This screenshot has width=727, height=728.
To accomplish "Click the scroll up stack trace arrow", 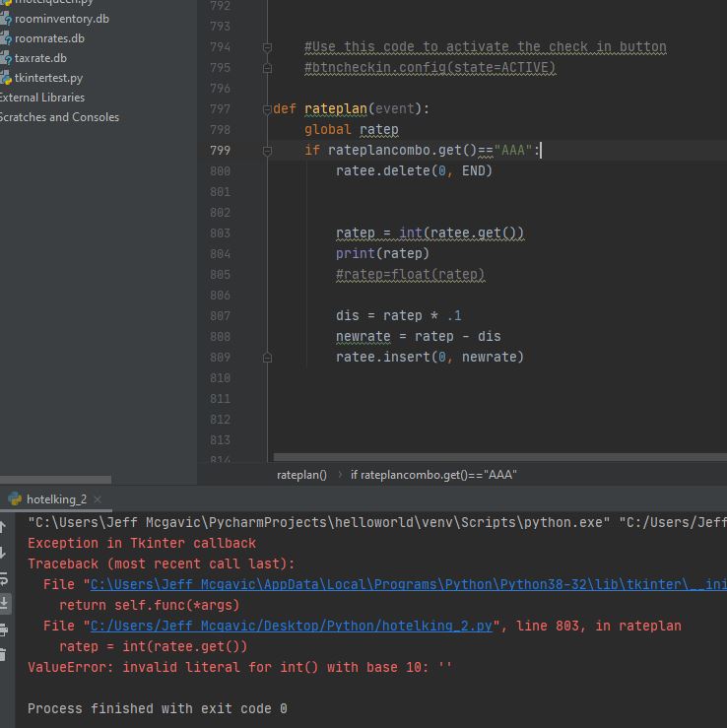I will click(4, 527).
